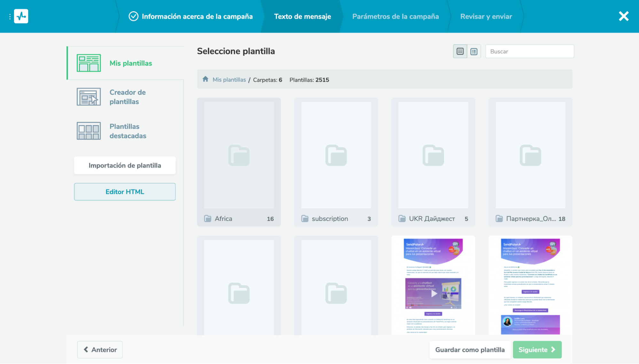639x364 pixels.
Task: Click the home icon in breadcrumb
Action: coord(205,79)
